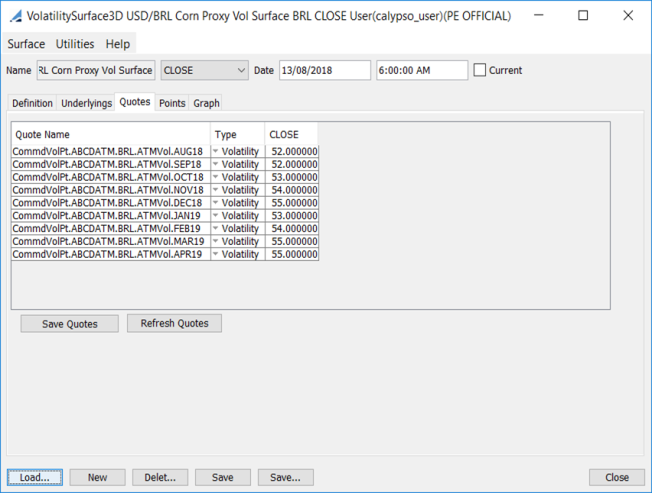This screenshot has width=652, height=493.
Task: Expand Type dropdown for APR19 quote
Action: click(215, 254)
